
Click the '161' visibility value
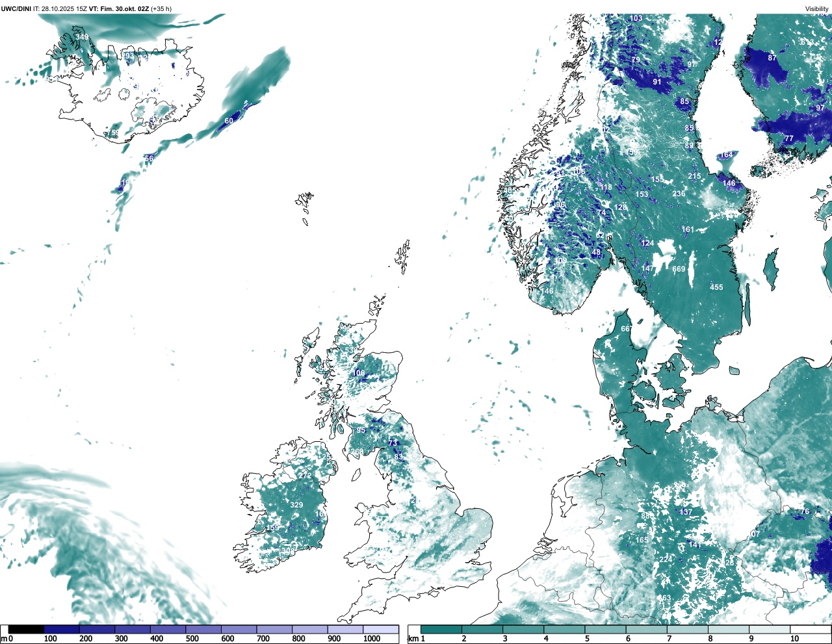[688, 229]
